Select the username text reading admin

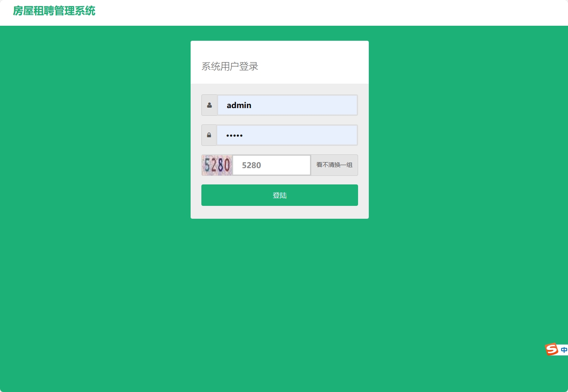238,105
